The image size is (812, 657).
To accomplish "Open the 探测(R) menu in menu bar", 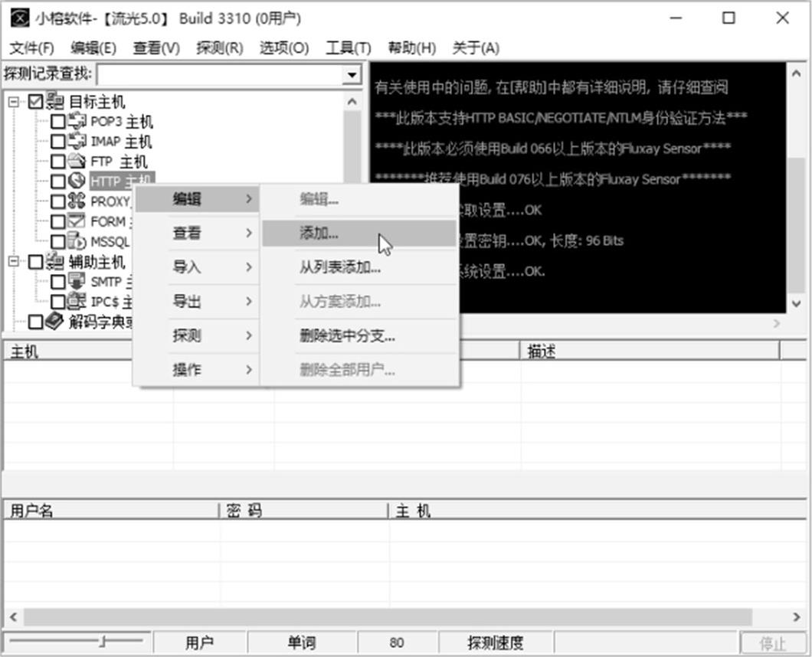I will tap(220, 48).
